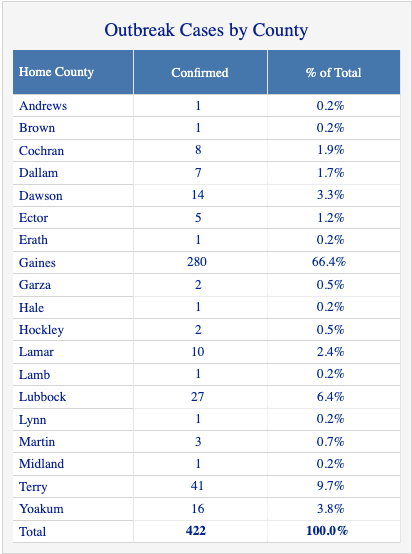This screenshot has height=554, width=412.
Task: Click Lamar confirmed count of 10
Action: 198,352
